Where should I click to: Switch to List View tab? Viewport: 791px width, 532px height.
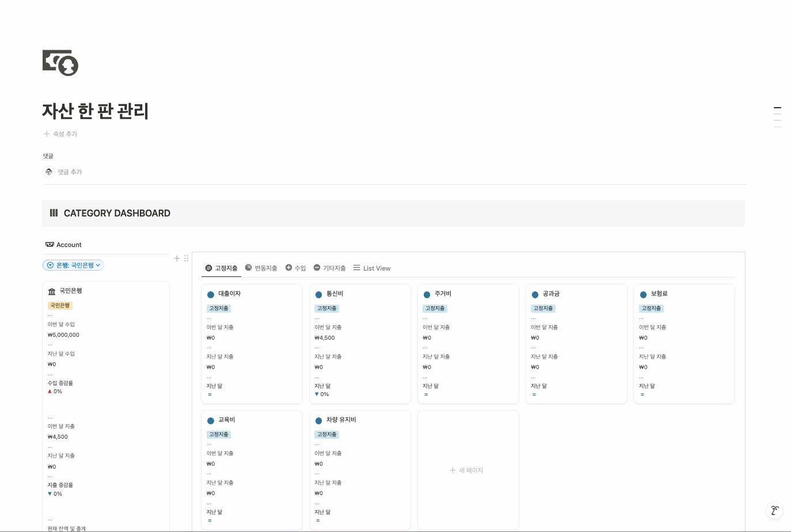[372, 268]
